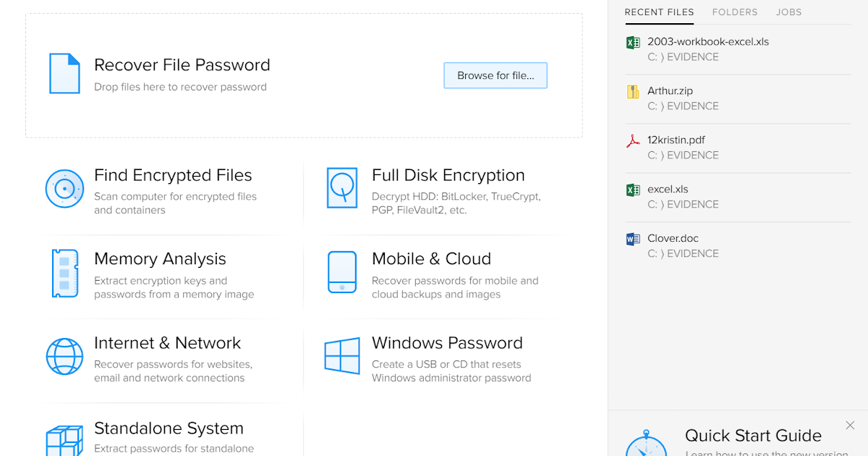This screenshot has width=868, height=456.
Task: Open the Standalone System option
Action: [169, 428]
